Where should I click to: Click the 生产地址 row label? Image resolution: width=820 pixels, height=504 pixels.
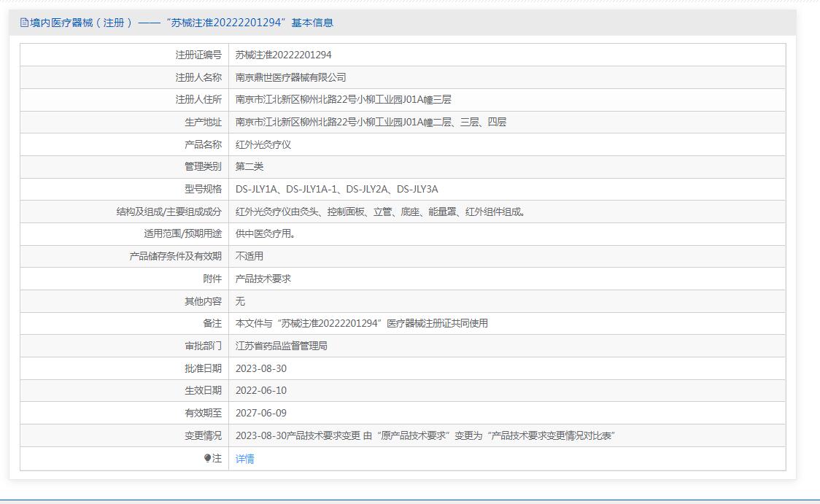click(x=203, y=122)
